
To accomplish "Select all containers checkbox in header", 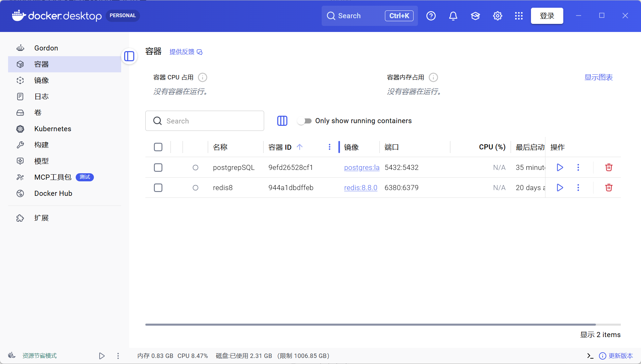I will click(x=158, y=147).
